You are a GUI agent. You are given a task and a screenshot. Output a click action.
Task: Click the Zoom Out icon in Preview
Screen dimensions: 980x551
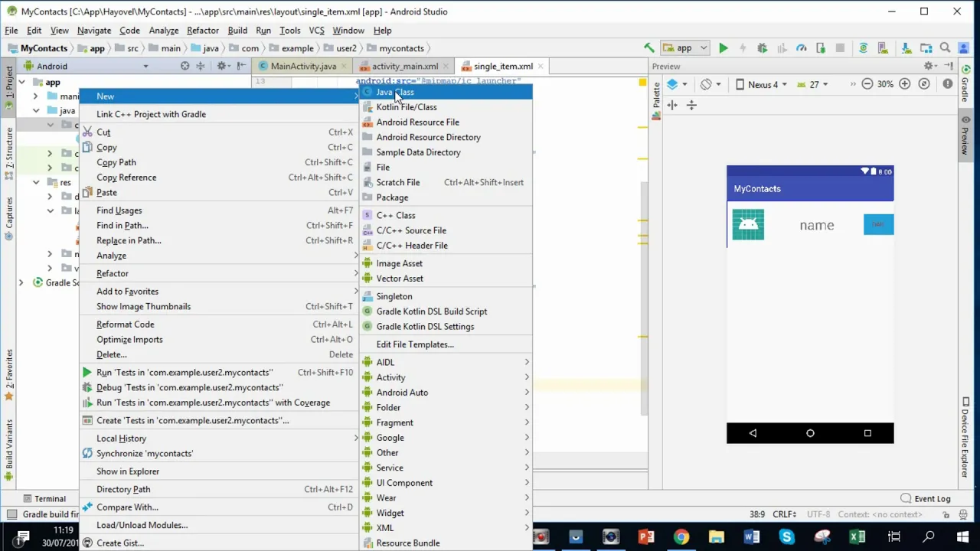click(867, 84)
